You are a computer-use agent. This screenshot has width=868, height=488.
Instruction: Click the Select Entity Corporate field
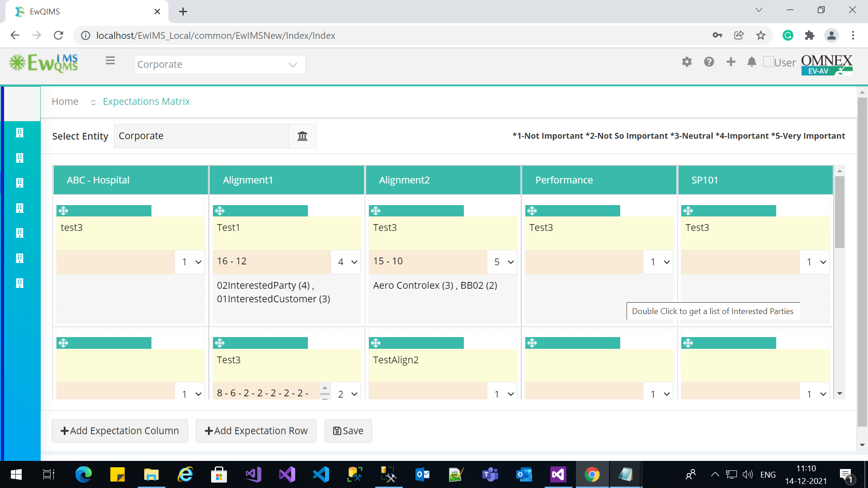[201, 136]
